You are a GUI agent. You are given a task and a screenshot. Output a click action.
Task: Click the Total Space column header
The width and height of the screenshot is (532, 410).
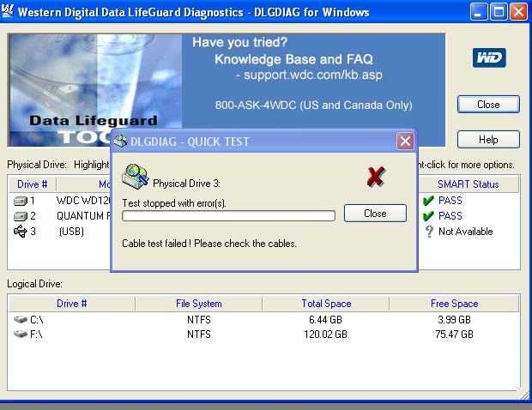coord(326,304)
